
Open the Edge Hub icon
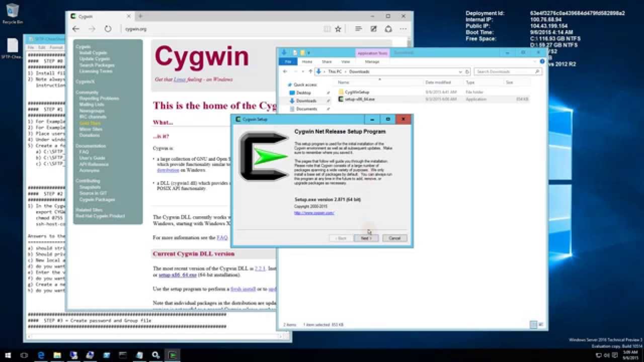pyautogui.click(x=358, y=29)
